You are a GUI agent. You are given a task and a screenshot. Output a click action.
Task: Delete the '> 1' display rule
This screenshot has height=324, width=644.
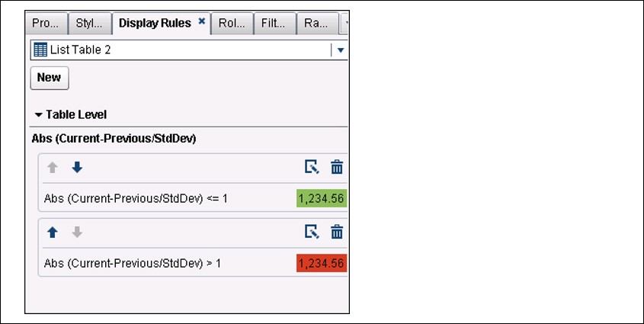click(337, 232)
